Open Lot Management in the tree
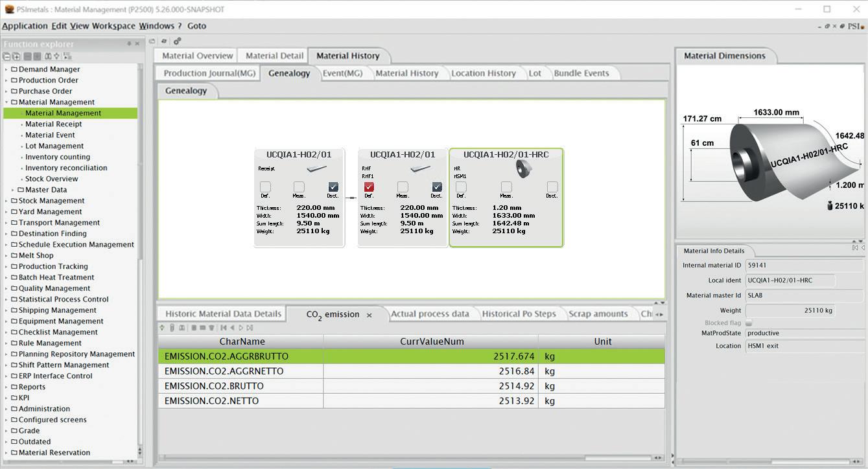868x469 pixels. pyautogui.click(x=54, y=146)
